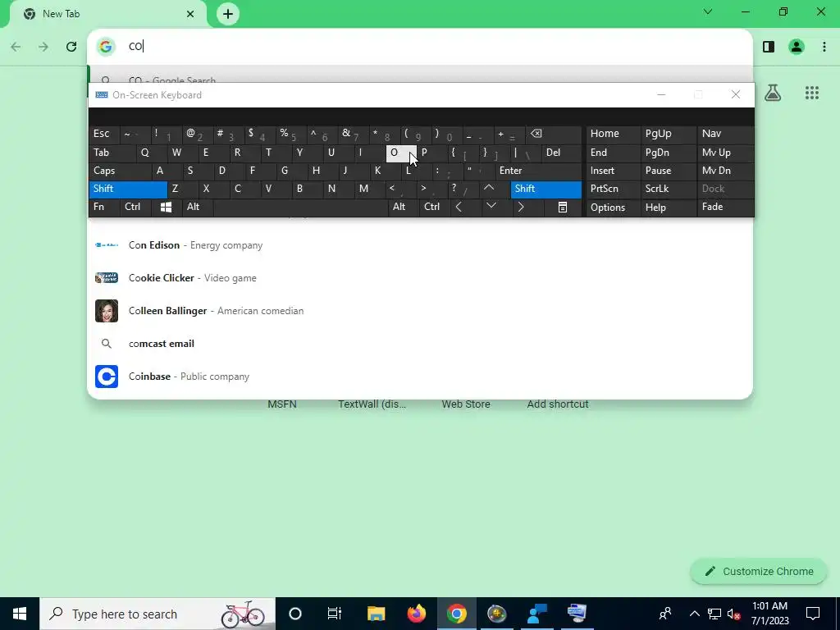This screenshot has height=630, width=840.
Task: Click the context menu key on keyboard
Action: [x=562, y=207]
